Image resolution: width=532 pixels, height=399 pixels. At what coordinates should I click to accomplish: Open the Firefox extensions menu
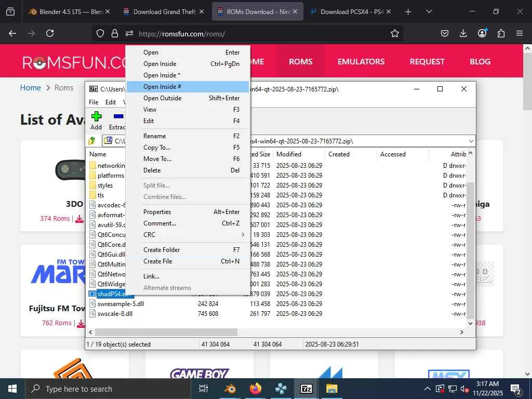(x=501, y=33)
